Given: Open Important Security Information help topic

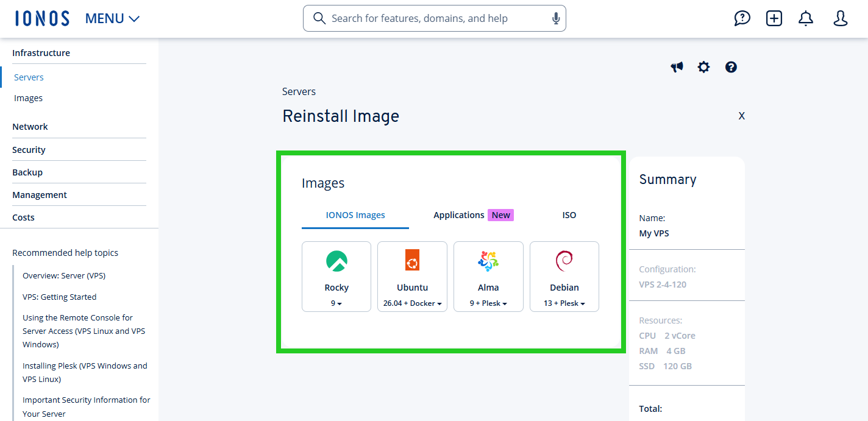Looking at the screenshot, I should click(87, 407).
